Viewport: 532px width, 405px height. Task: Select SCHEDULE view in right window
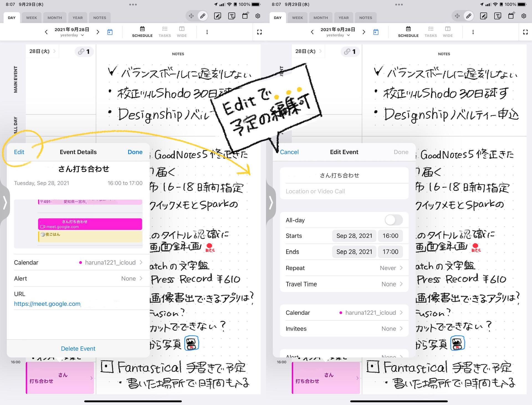point(408,32)
